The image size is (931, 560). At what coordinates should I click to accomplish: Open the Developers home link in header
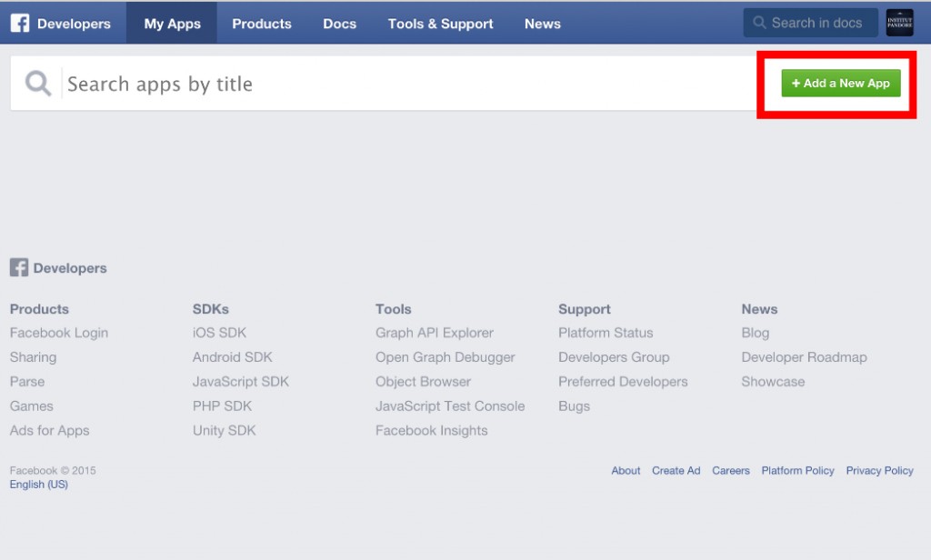74,24
